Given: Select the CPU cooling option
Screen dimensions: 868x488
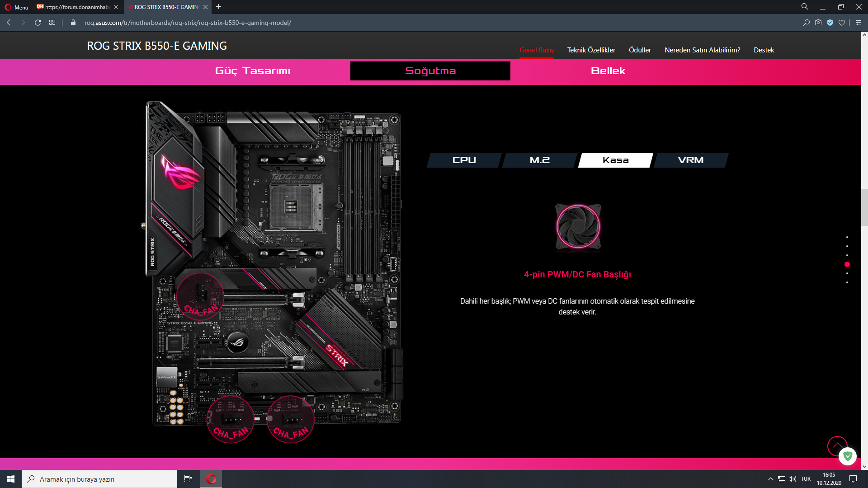Looking at the screenshot, I should pos(464,160).
